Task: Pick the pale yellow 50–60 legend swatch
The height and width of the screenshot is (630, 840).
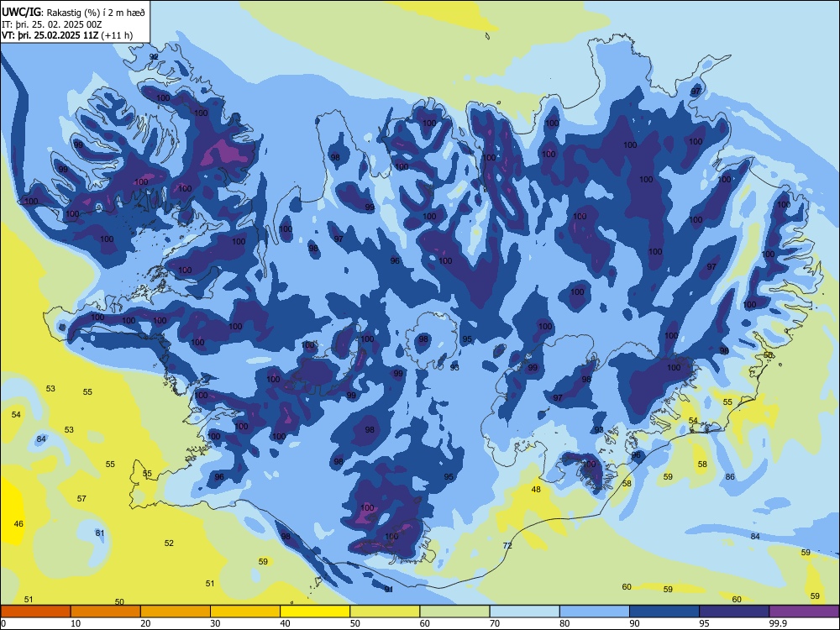Action: [385, 612]
